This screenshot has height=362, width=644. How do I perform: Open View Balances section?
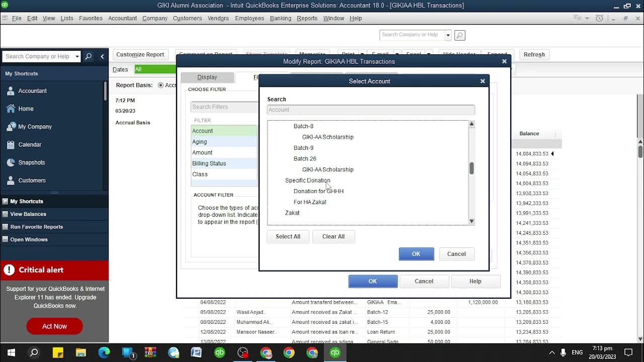coord(29,214)
